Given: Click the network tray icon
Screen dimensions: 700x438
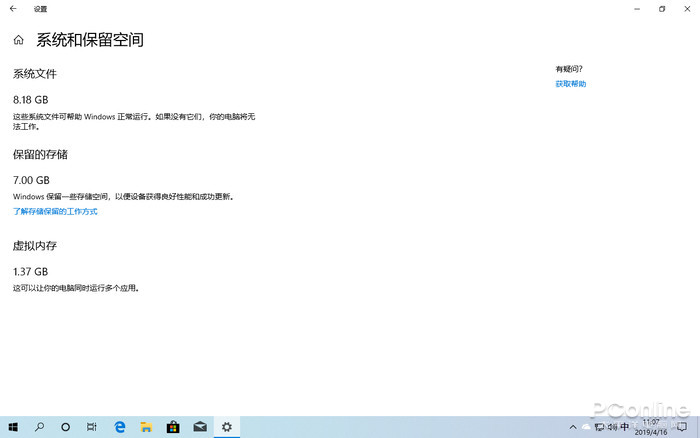Looking at the screenshot, I should click(x=598, y=427).
